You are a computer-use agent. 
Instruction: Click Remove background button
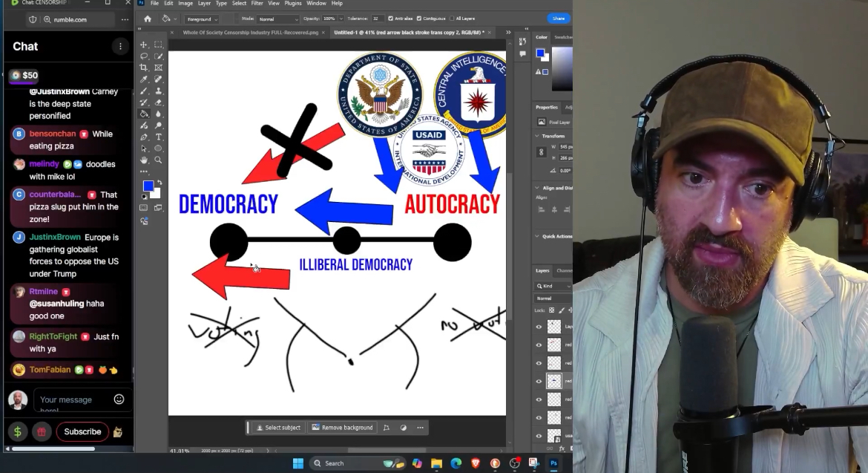click(x=342, y=428)
